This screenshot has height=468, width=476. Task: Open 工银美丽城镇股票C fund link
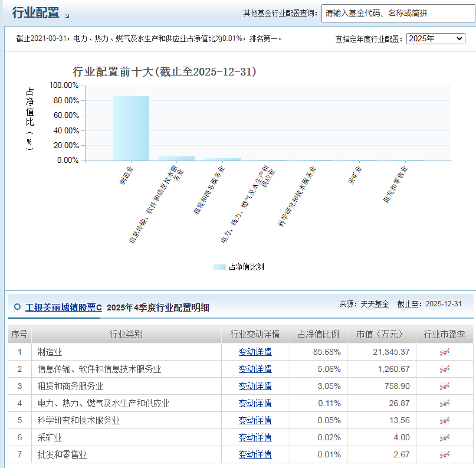pyautogui.click(x=64, y=307)
